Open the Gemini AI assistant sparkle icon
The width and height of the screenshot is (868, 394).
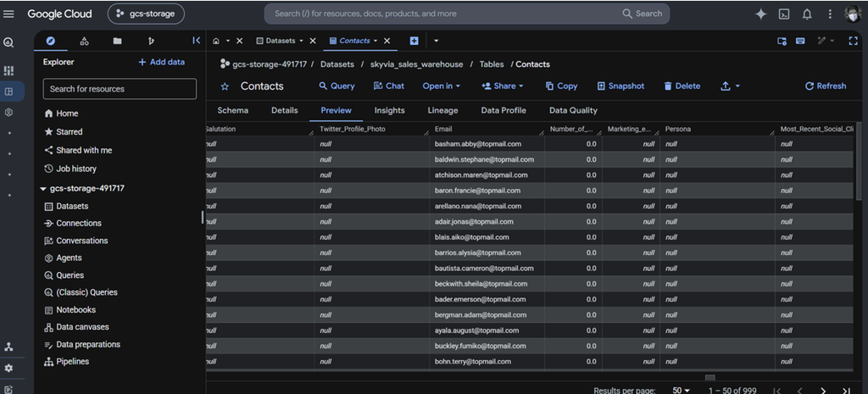[760, 14]
